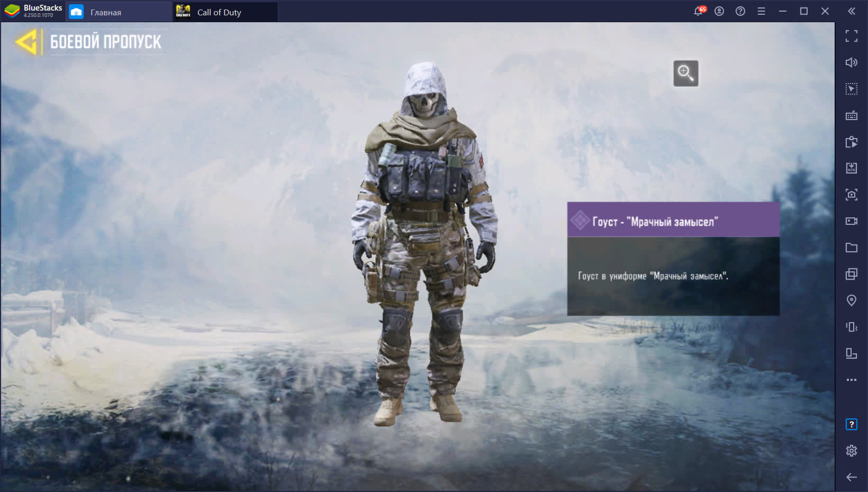Image resolution: width=868 pixels, height=492 pixels.
Task: Click the БОЕВОЙ ПРОПУСК header text
Action: click(x=106, y=42)
